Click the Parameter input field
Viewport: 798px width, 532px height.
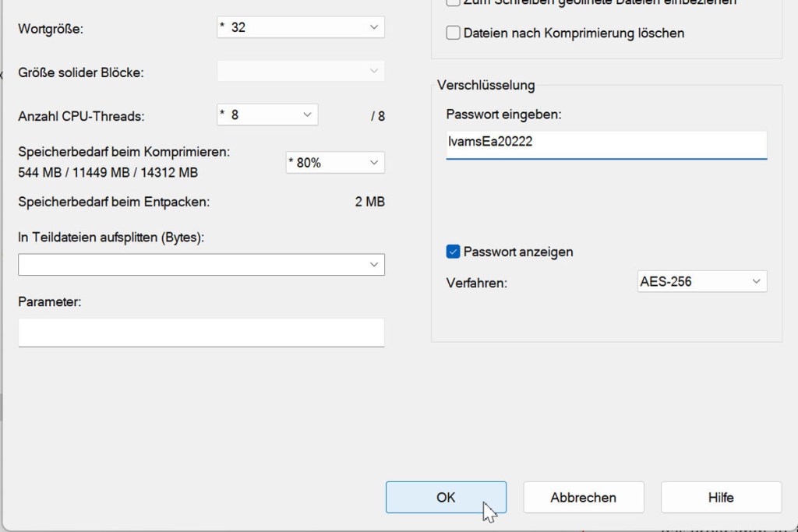(x=202, y=333)
